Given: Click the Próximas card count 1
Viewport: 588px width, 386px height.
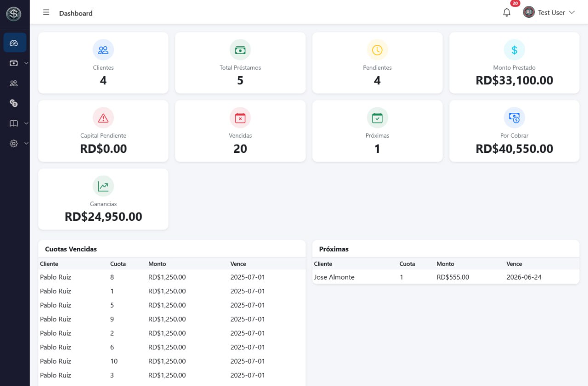Looking at the screenshot, I should tap(377, 149).
